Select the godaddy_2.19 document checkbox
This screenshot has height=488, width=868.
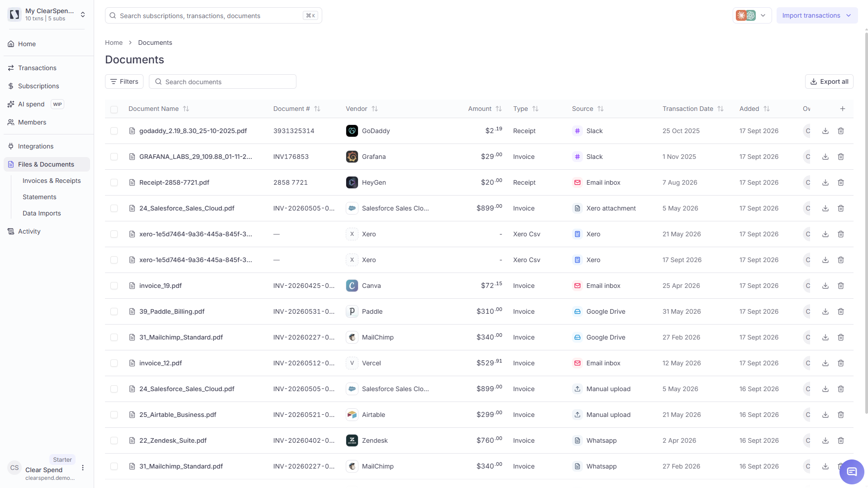114,131
